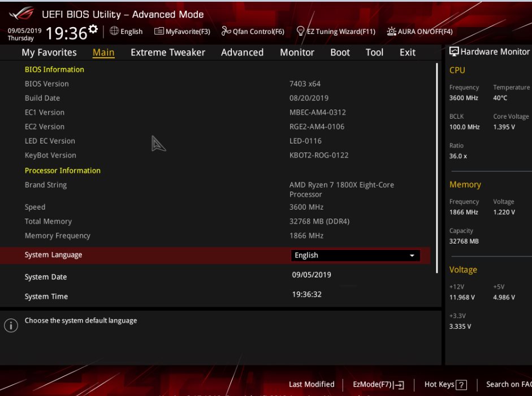Click Qfan Control(F6) label
Screen dimensions: 532x396
258,32
